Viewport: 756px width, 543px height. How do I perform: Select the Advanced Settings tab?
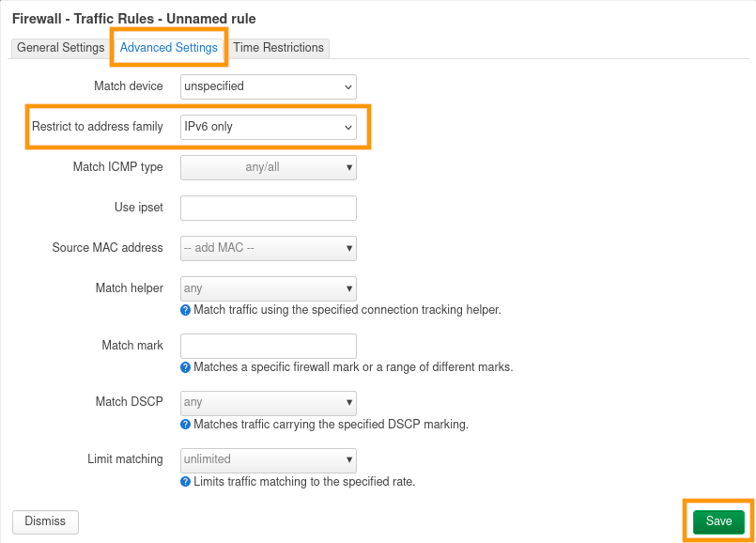point(169,48)
